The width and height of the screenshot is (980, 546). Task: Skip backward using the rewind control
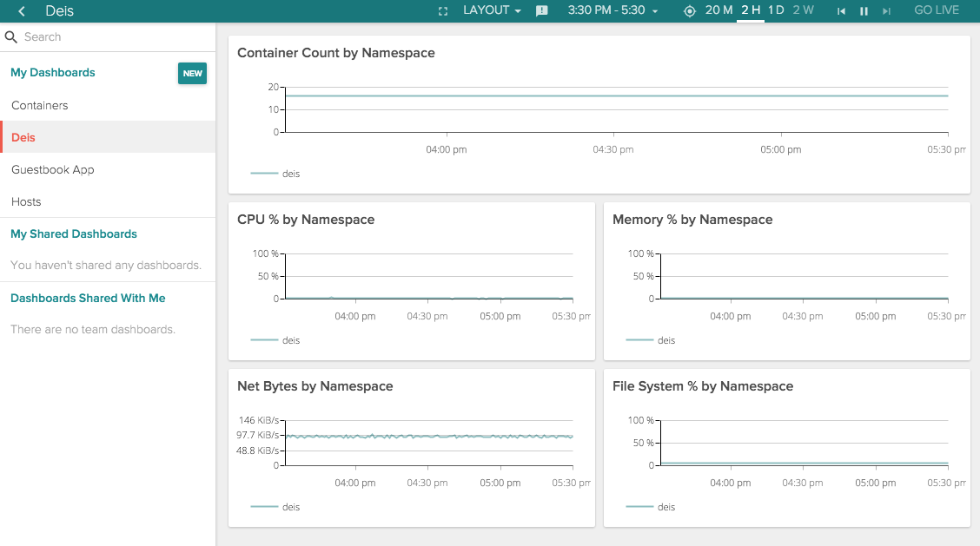[840, 10]
